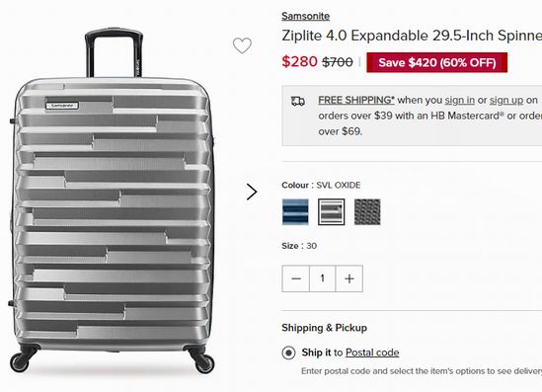Click the Save $420 (60% OFF) badge
The image size is (542, 392).
click(x=437, y=62)
